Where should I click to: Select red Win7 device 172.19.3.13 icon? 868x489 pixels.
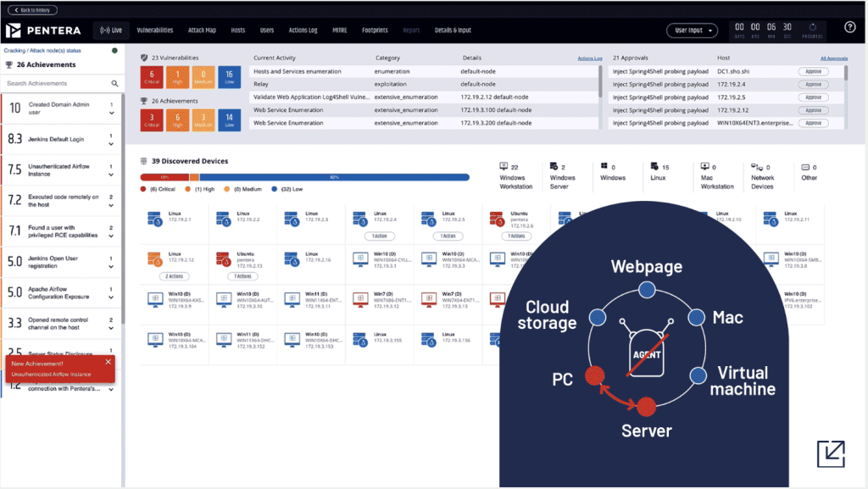[x=428, y=299]
